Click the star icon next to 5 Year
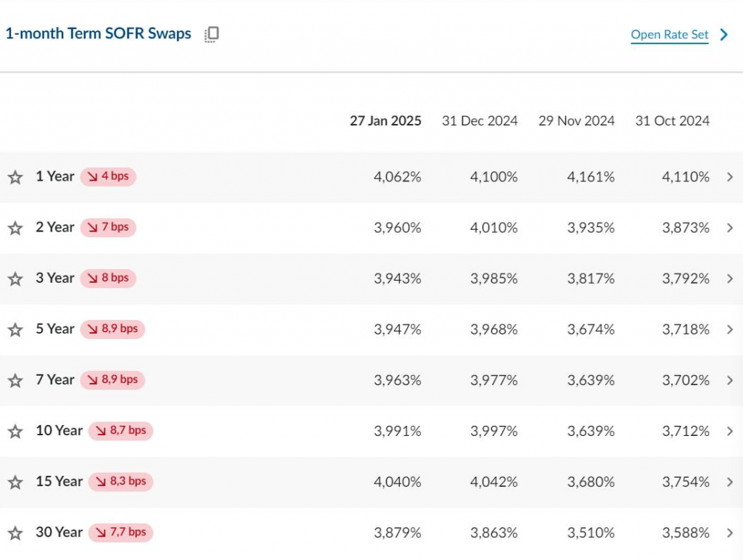743x560 pixels. [x=15, y=329]
